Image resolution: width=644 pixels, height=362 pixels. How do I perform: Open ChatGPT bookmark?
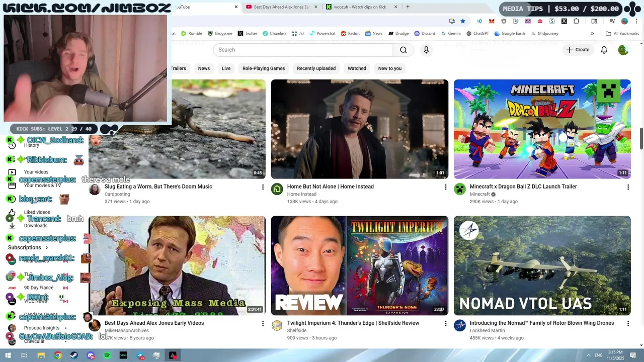tap(477, 34)
